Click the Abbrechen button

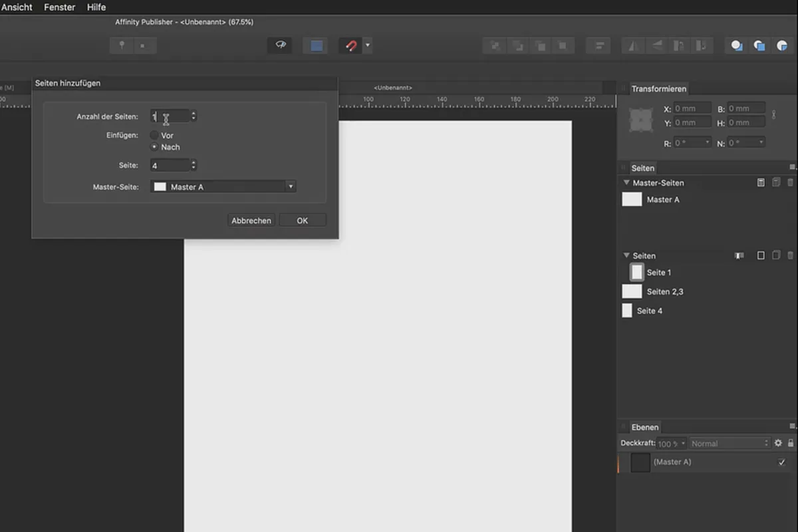coord(251,220)
